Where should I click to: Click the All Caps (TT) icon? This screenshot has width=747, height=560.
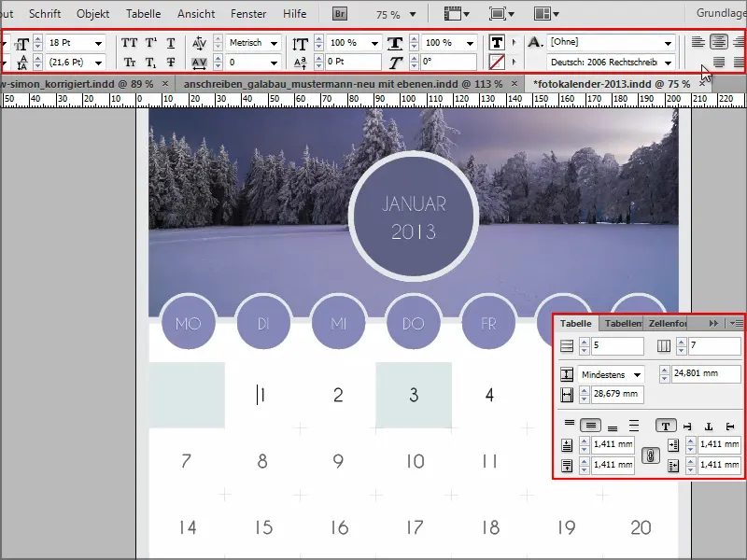coord(129,43)
